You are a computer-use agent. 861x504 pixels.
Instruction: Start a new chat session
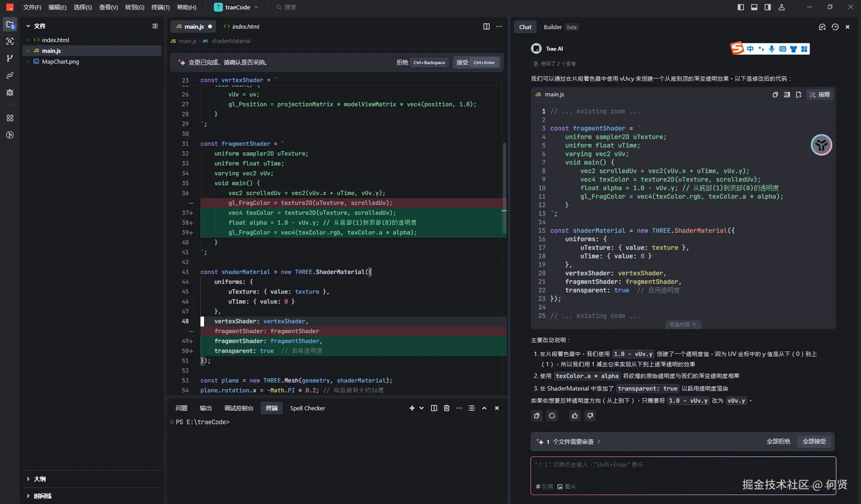822,27
